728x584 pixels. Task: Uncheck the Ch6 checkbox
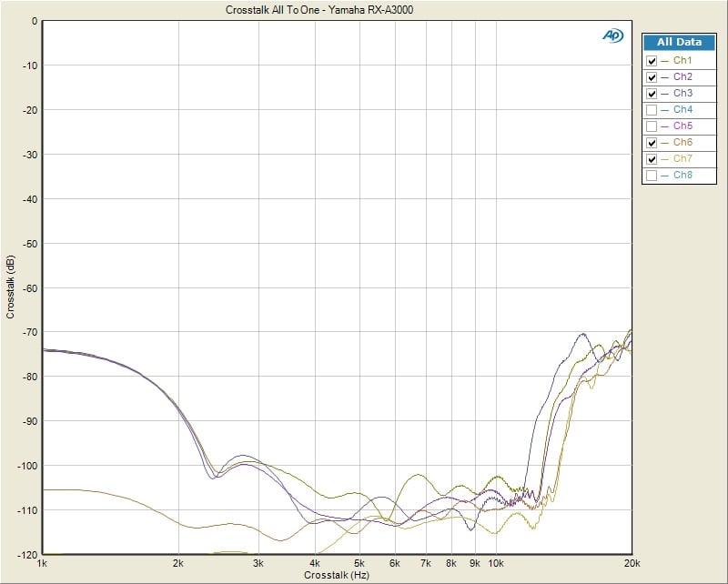point(652,143)
